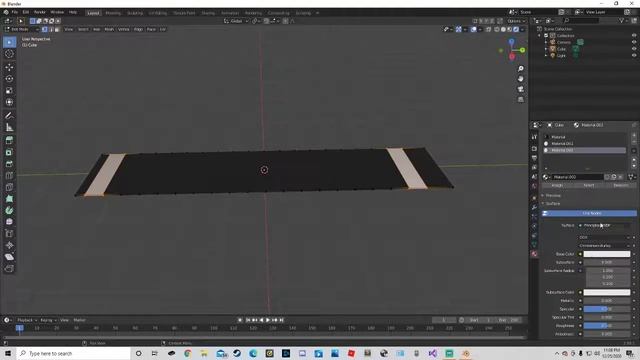Open the Modifiers wrench properties tab
Screen dimensions: 640x360
(x=534, y=207)
